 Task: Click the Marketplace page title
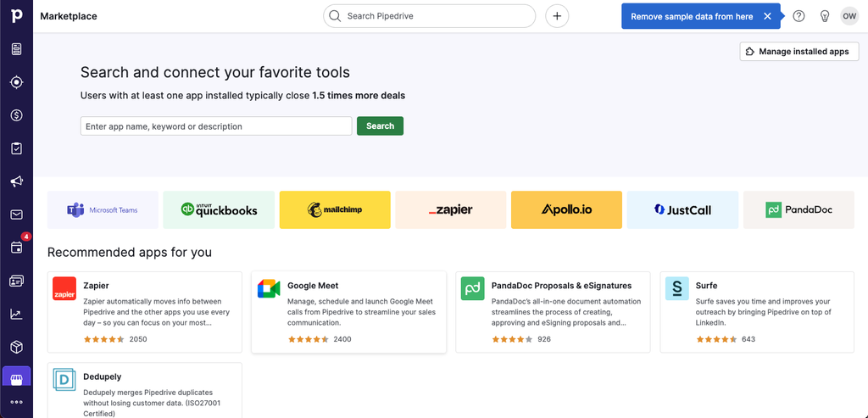pyautogui.click(x=69, y=16)
